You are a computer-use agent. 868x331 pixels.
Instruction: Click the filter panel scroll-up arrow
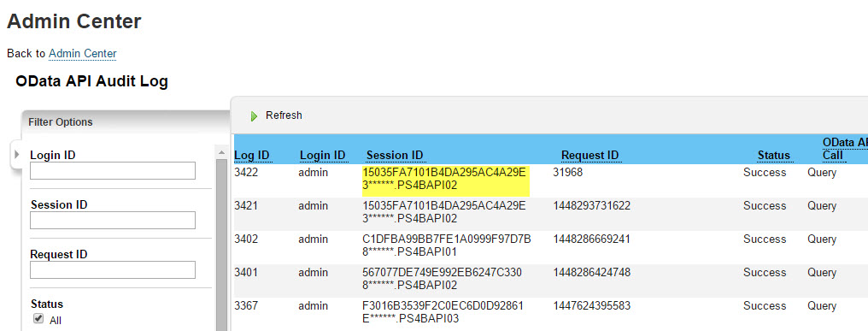coord(221,152)
